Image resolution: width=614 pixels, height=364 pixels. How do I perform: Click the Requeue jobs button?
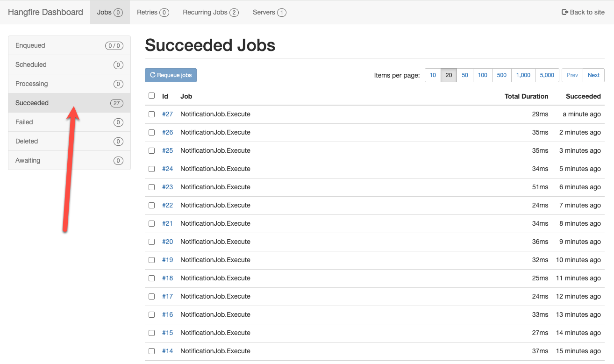171,75
